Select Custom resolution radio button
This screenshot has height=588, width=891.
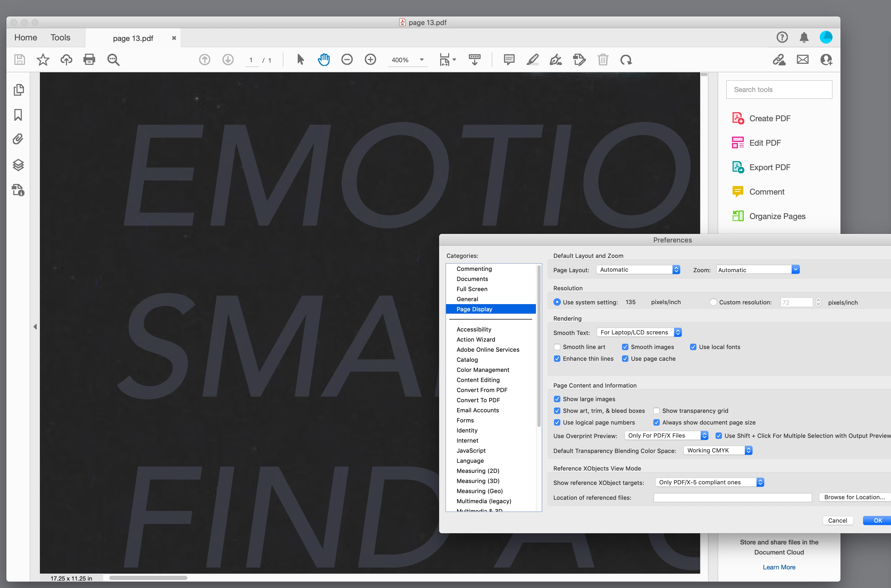pyautogui.click(x=713, y=302)
